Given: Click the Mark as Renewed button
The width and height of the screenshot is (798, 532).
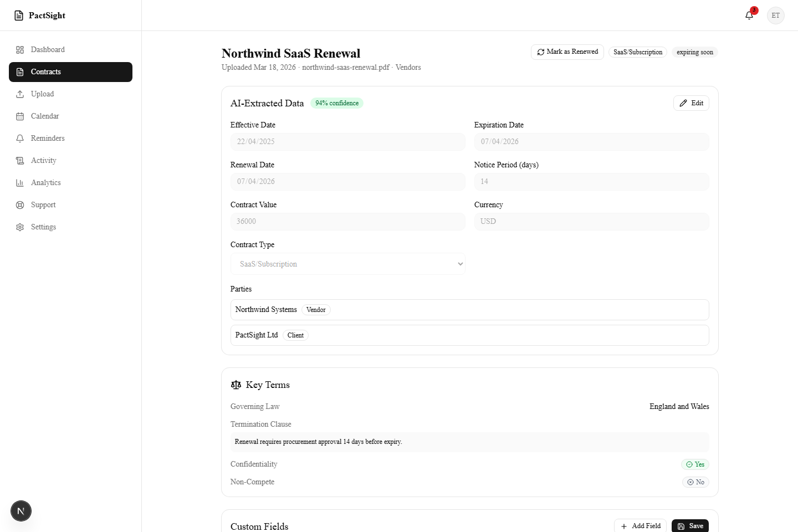Looking at the screenshot, I should [567, 52].
